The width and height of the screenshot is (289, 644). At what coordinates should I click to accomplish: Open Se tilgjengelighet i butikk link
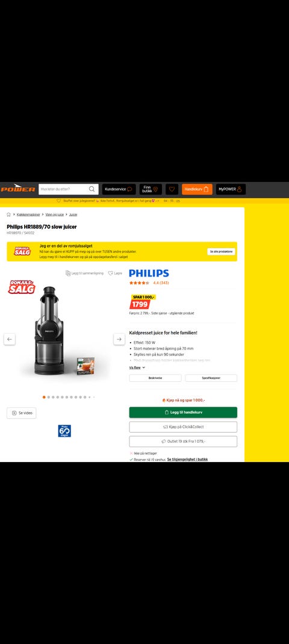187,459
